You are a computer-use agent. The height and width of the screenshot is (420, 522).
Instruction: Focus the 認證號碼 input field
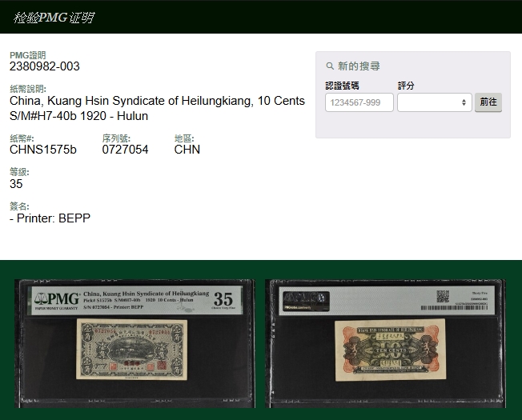click(x=359, y=102)
